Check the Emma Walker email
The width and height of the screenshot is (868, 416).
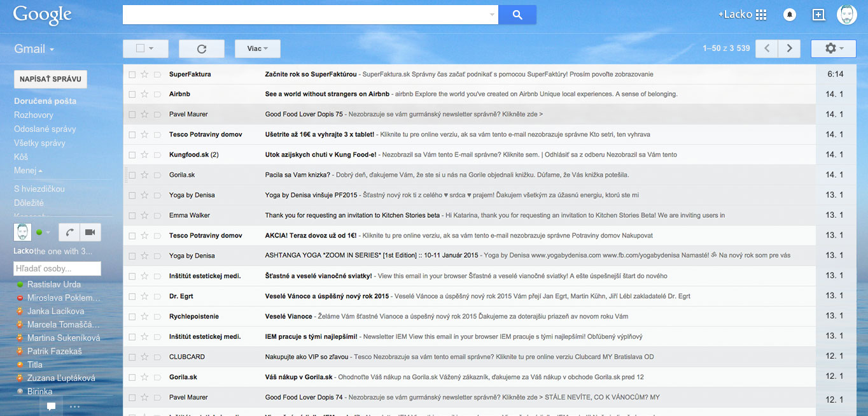tap(132, 215)
